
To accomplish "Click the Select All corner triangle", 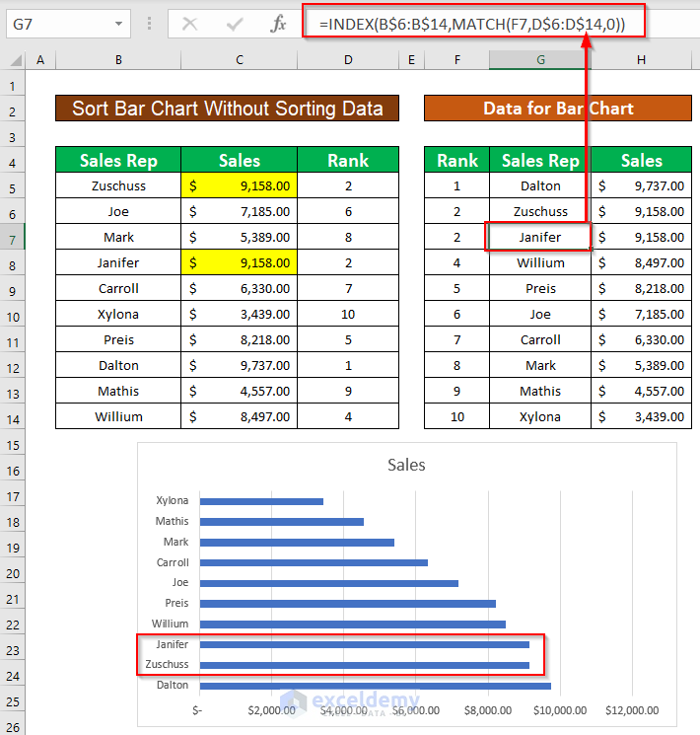I will pos(16,60).
